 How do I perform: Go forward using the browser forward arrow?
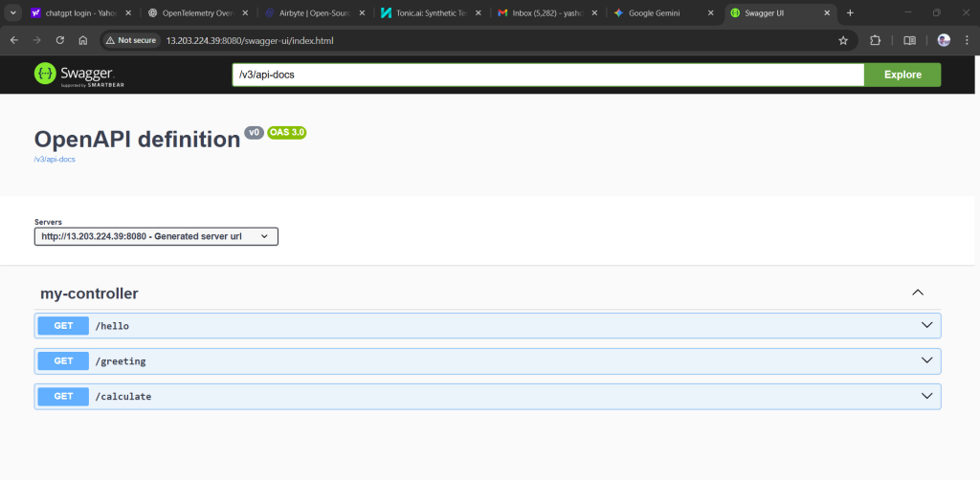point(37,40)
